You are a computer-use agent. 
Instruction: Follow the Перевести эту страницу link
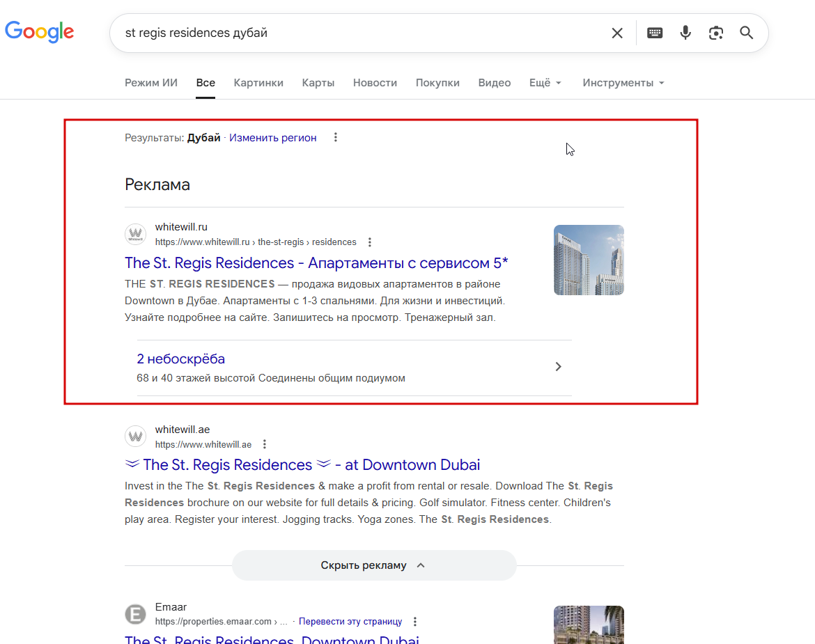(350, 621)
